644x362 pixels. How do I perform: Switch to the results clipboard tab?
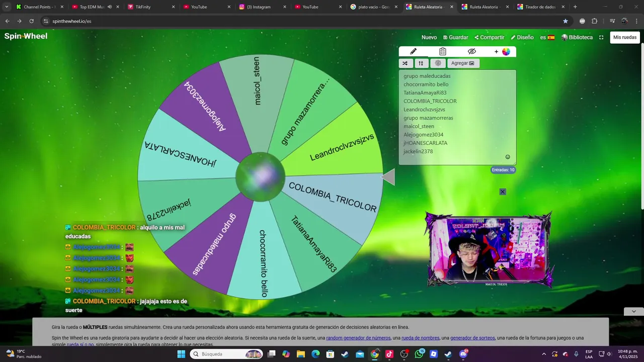pos(443,51)
